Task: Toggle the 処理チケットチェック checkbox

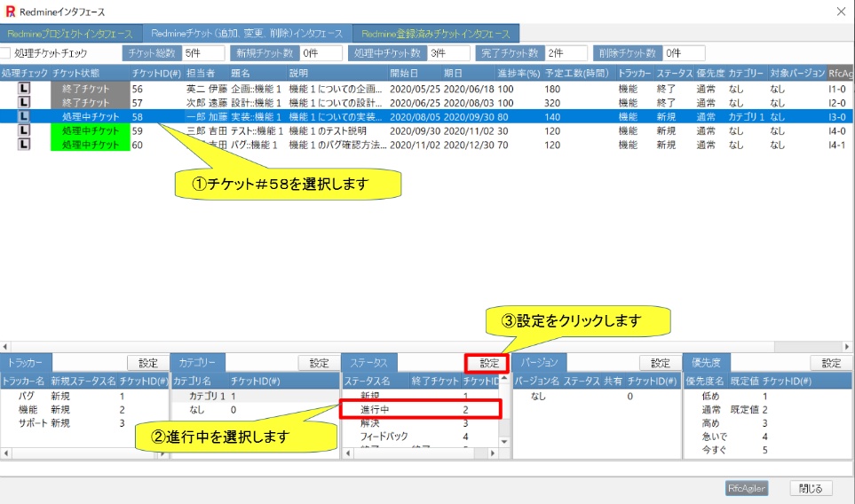Action: (x=5, y=53)
